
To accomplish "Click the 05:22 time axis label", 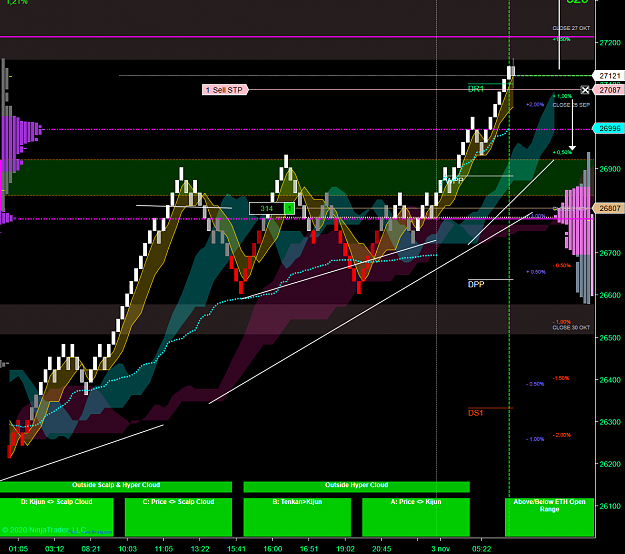I will [482, 549].
